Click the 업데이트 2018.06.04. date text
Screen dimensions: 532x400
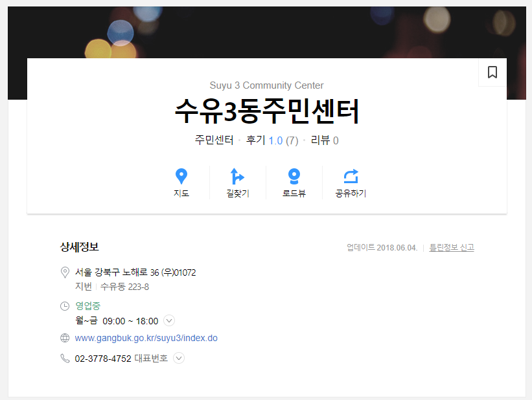click(x=382, y=247)
